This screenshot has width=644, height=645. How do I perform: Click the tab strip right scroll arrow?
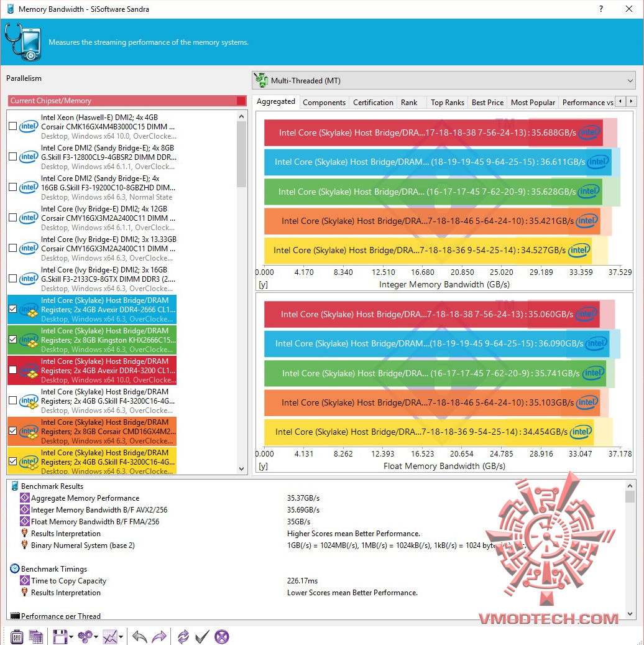pos(631,101)
